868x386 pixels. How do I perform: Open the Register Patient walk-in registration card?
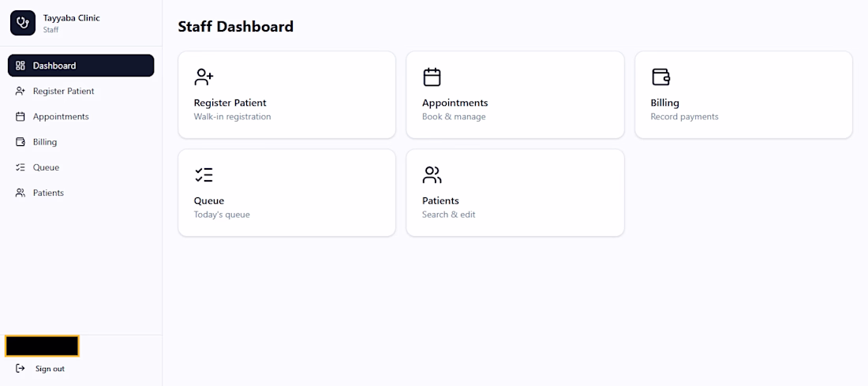[286, 95]
